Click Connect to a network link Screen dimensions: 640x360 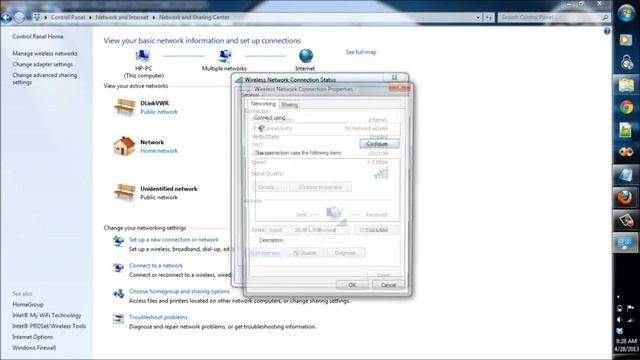(156, 266)
